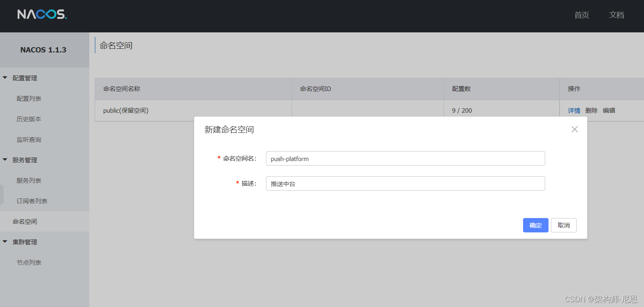Click the 新建命名空间 dialog title
This screenshot has width=644, height=307.
[229, 130]
